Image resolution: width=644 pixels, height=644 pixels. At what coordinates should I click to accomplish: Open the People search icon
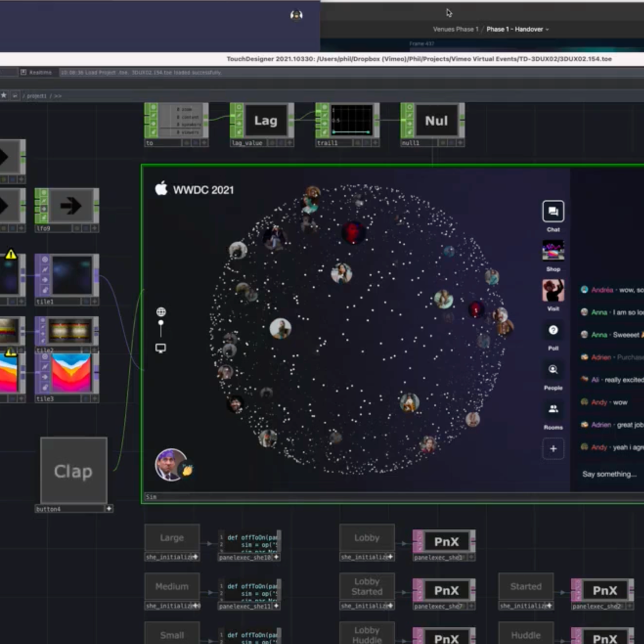click(x=553, y=370)
